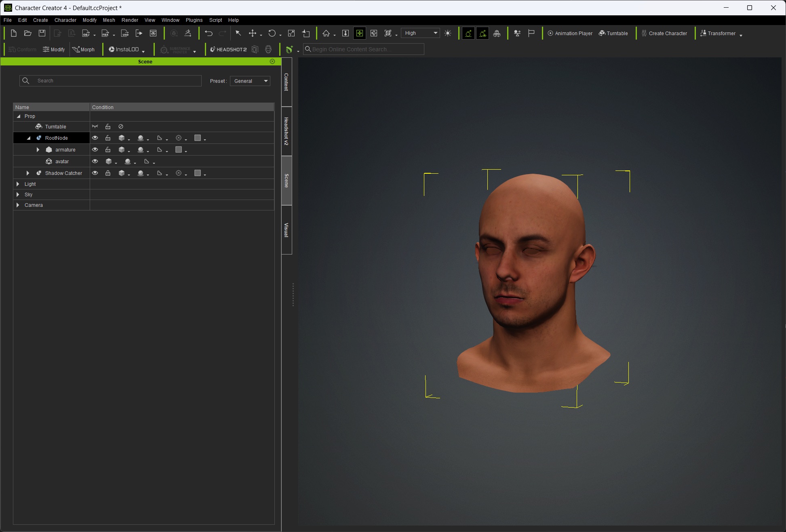The image size is (786, 532).
Task: Click the Headshot 2 button
Action: click(228, 49)
